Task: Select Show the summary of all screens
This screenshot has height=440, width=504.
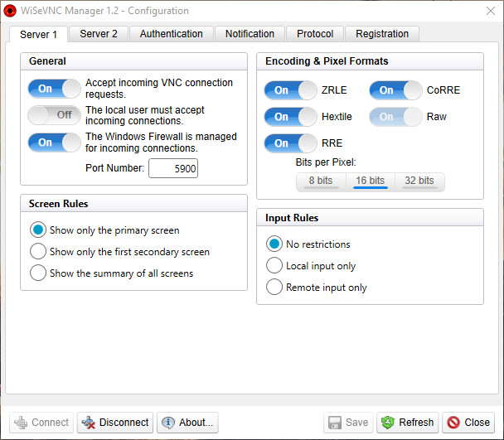Action: (x=38, y=273)
